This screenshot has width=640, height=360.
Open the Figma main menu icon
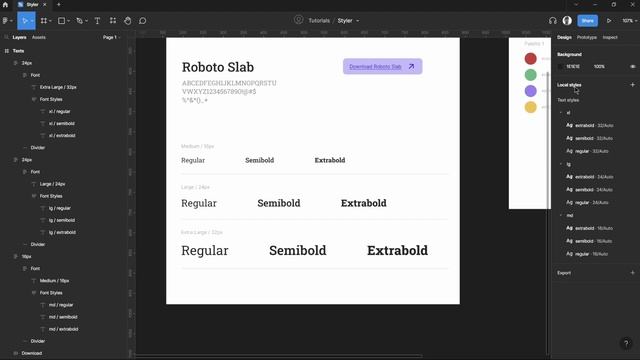pyautogui.click(x=5, y=20)
